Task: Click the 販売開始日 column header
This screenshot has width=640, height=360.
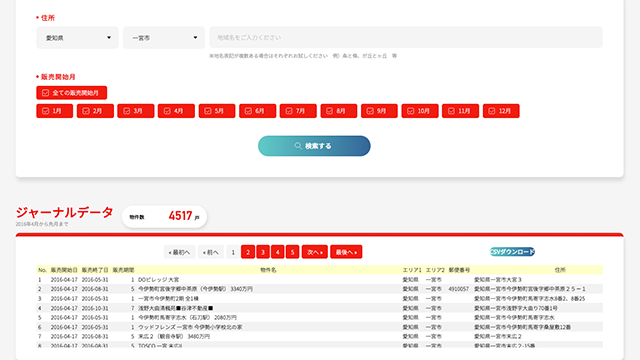Action: pos(64,270)
